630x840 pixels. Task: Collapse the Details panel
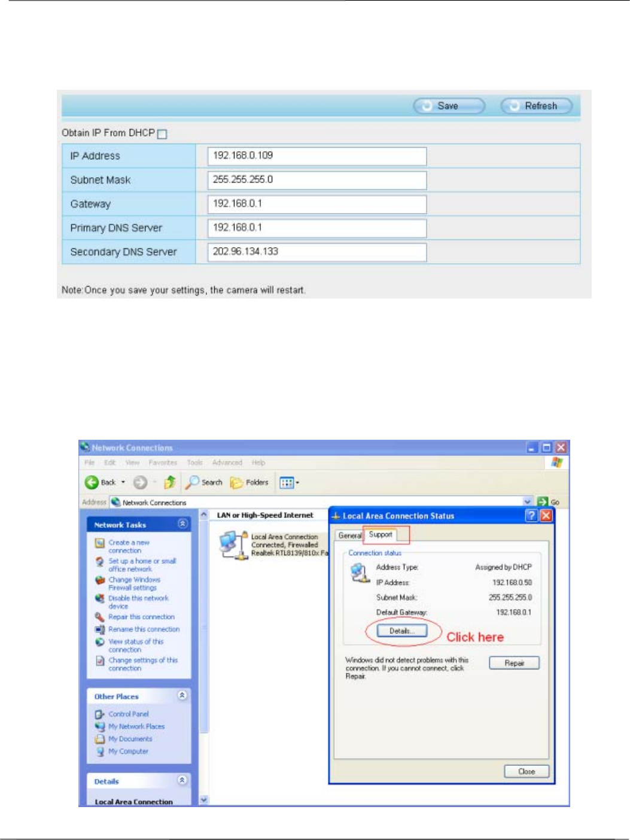click(183, 781)
